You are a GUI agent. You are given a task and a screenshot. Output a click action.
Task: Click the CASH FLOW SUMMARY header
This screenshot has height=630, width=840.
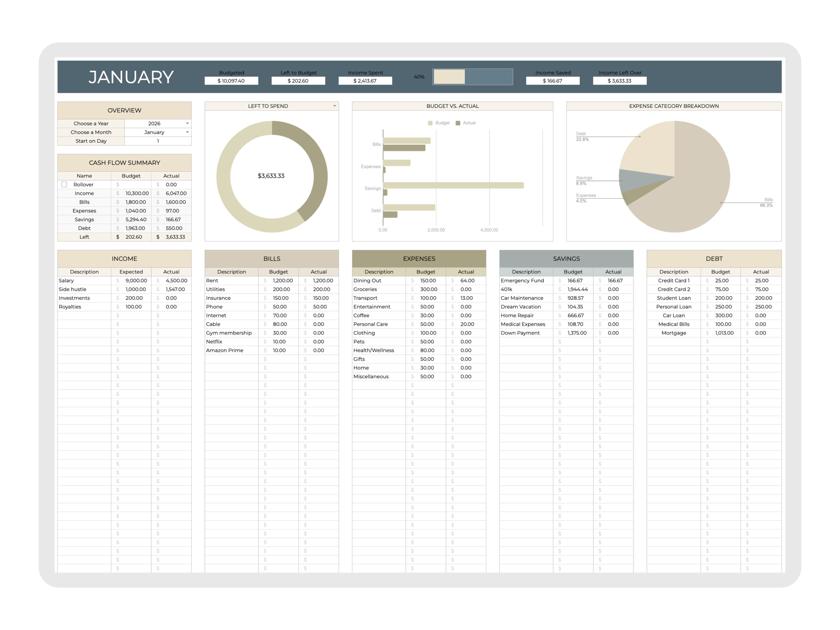pyautogui.click(x=124, y=163)
